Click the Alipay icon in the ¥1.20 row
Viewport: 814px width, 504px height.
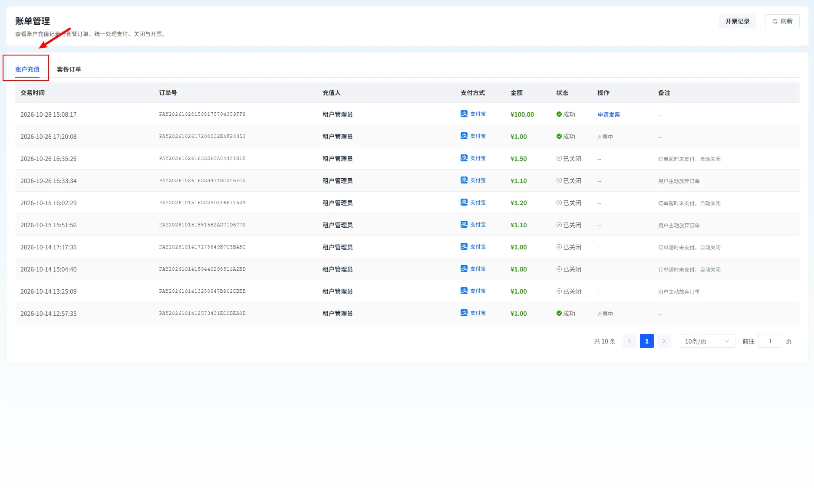tap(464, 202)
